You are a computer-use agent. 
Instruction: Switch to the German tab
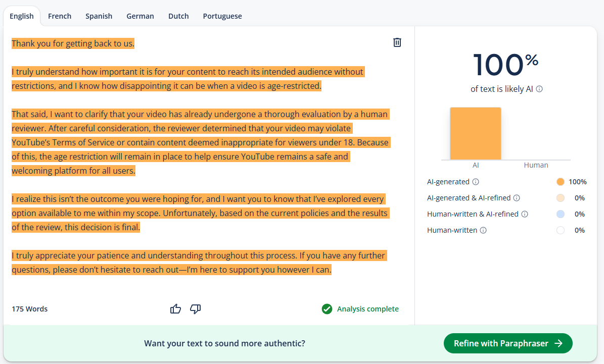click(x=140, y=16)
